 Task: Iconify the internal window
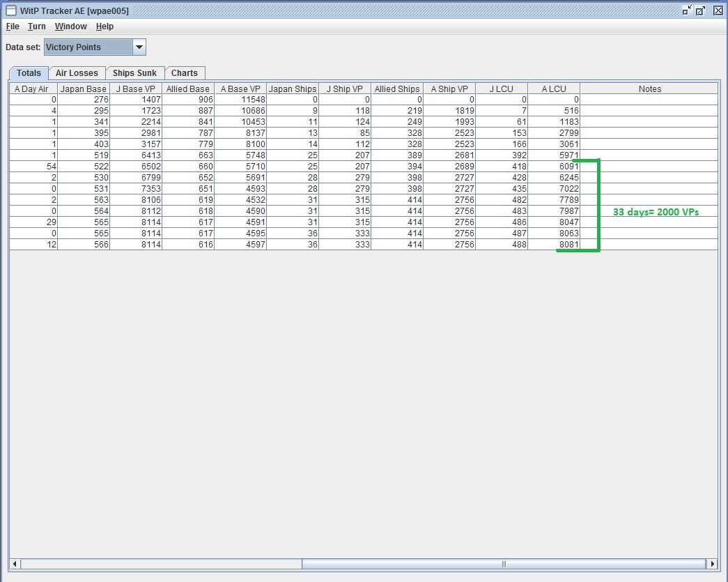[x=687, y=10]
